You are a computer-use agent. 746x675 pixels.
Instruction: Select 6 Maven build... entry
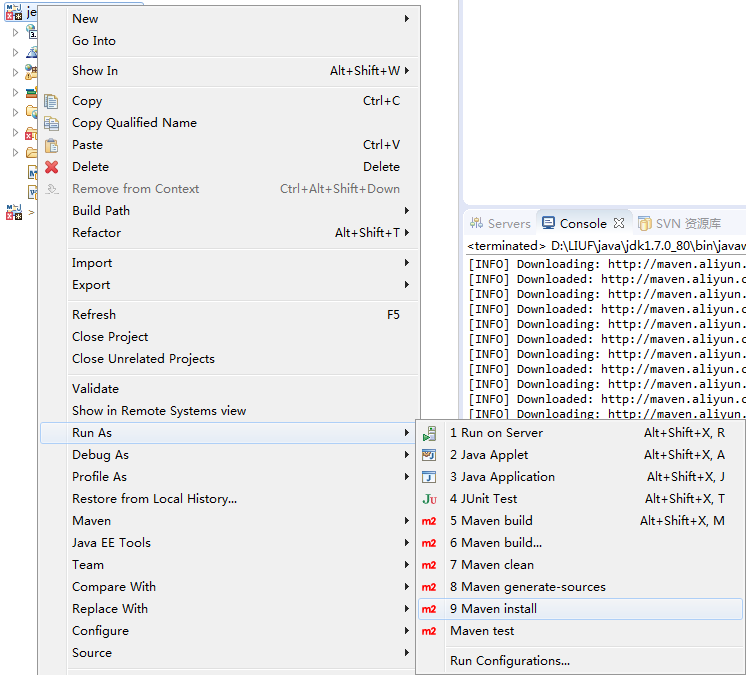click(580, 543)
